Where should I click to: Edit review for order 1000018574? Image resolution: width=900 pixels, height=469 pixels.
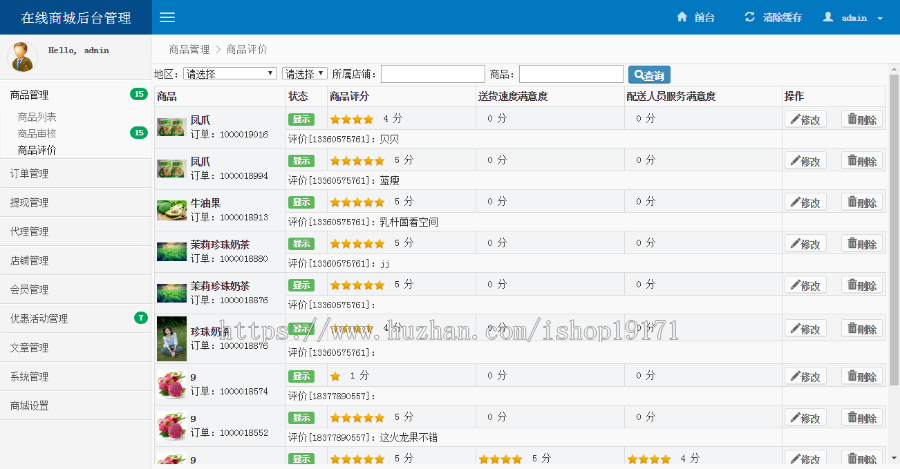[x=805, y=376]
